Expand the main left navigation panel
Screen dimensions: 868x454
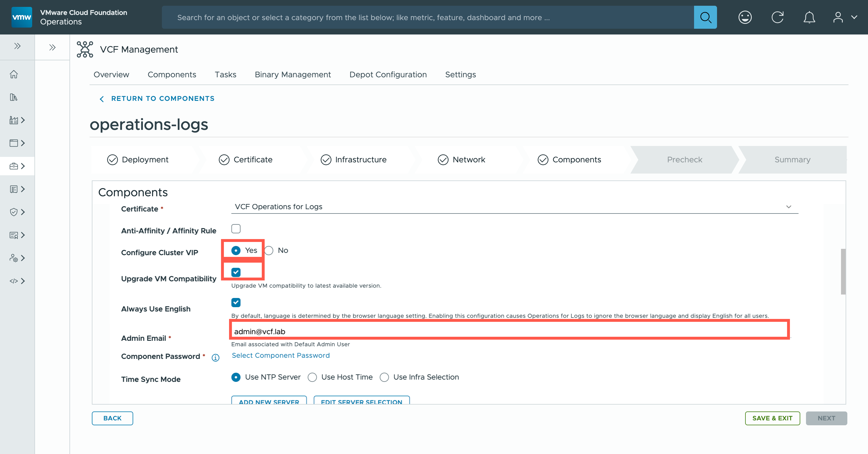[x=17, y=46]
